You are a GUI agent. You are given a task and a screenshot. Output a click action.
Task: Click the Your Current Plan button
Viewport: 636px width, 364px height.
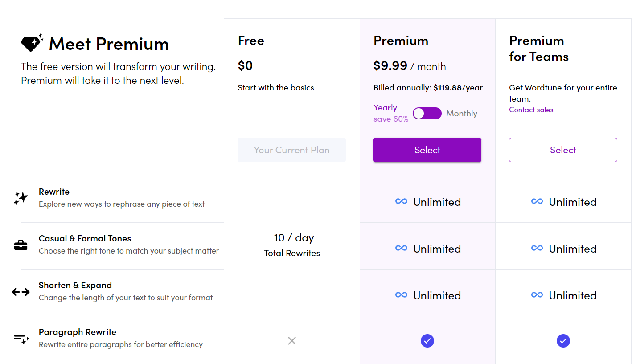tap(291, 150)
